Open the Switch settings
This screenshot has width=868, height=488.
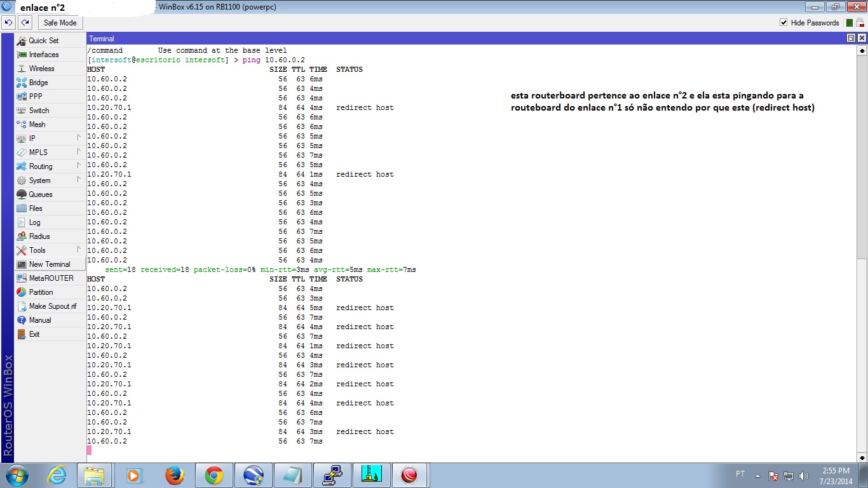[x=50, y=111]
